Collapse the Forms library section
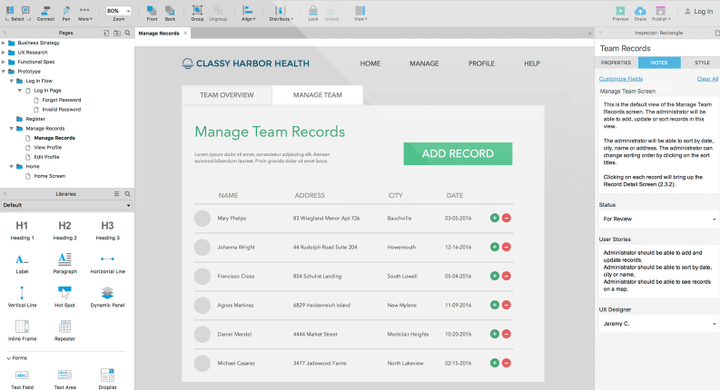This screenshot has height=390, width=720. pyautogui.click(x=9, y=358)
